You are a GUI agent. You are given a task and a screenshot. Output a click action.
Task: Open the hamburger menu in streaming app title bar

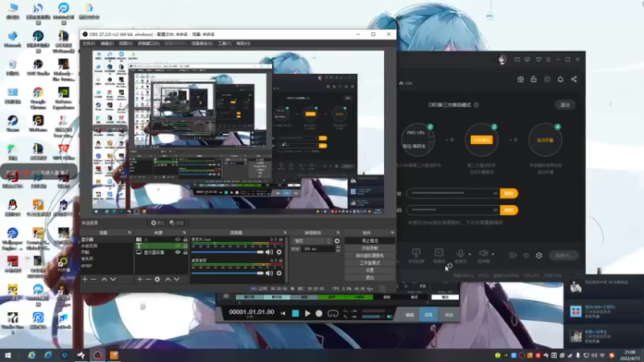click(548, 60)
